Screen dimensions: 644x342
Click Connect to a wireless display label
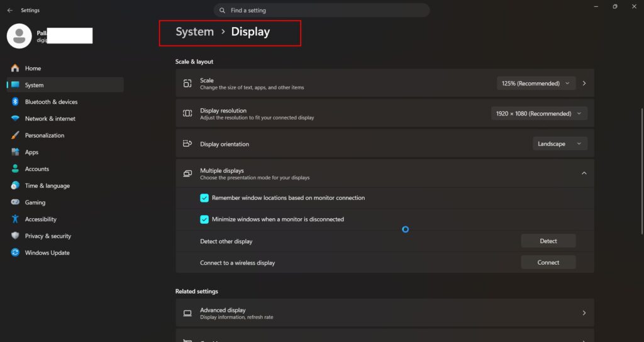pos(237,263)
